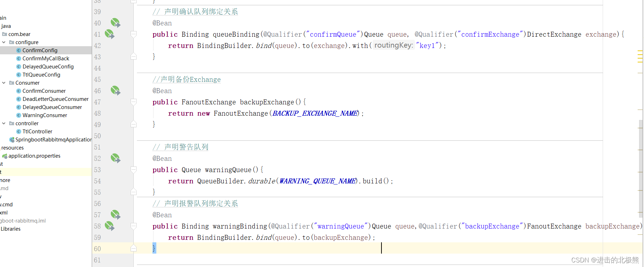
Task: Click the "confirmExchange" string literal
Action: pyautogui.click(x=490, y=34)
